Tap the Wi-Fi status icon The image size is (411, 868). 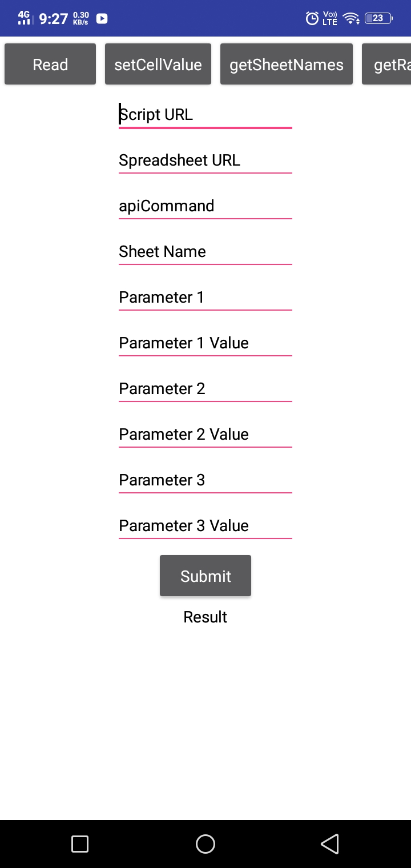pyautogui.click(x=351, y=19)
